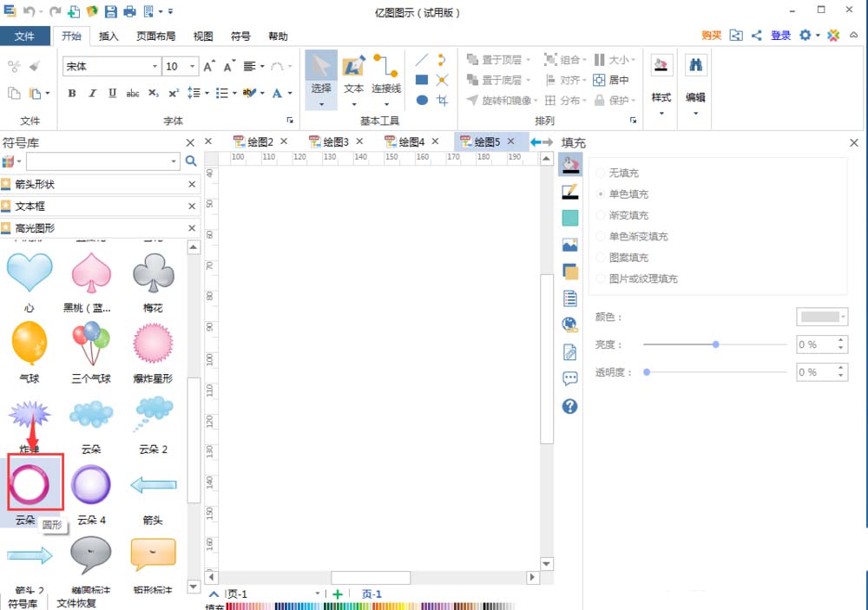Apply underline formatting

click(112, 93)
